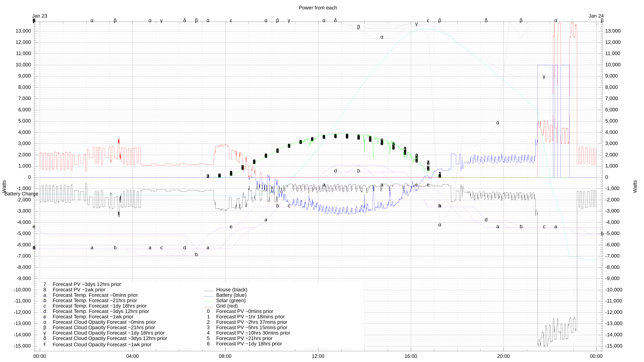The image size is (644, 362).
Task: Click the Grid (red) legend entry
Action: click(227, 306)
